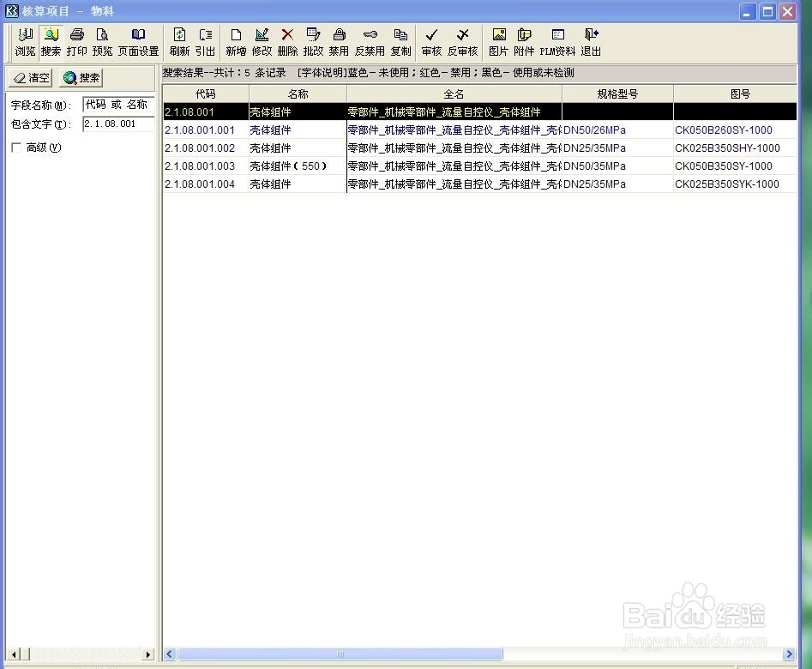
Task: Approve item with 审核
Action: click(x=431, y=43)
